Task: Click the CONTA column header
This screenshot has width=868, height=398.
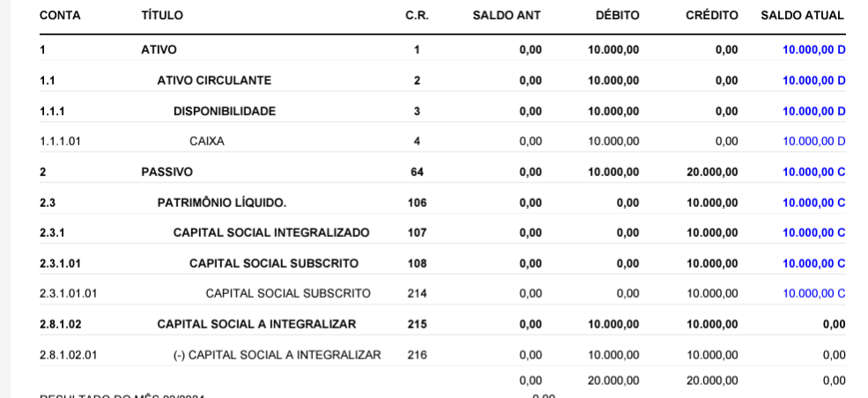Action: coord(60,16)
